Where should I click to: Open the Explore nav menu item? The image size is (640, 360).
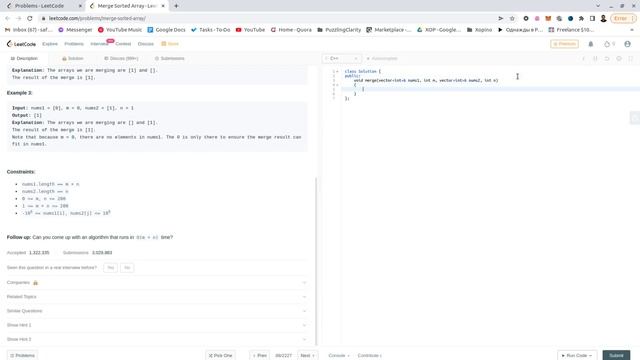(50, 44)
